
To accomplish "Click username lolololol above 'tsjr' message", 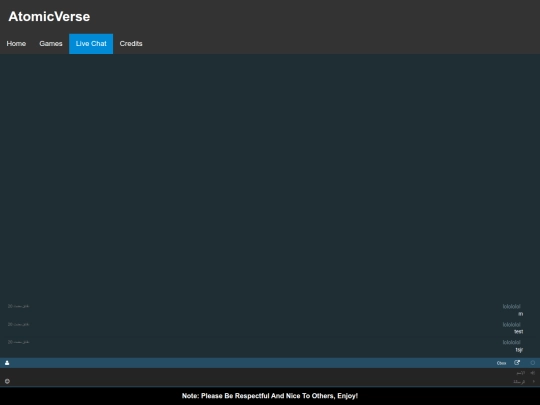I will click(x=511, y=342).
